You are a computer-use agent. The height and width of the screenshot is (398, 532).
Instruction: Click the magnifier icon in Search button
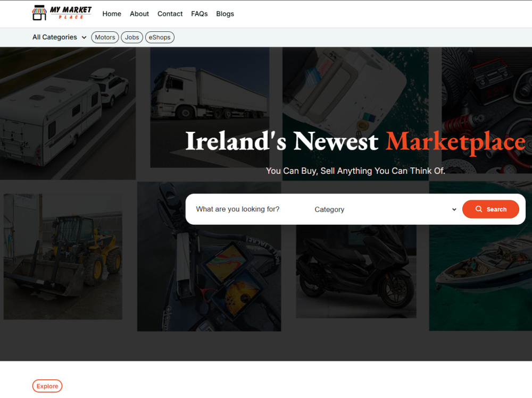[x=478, y=209]
